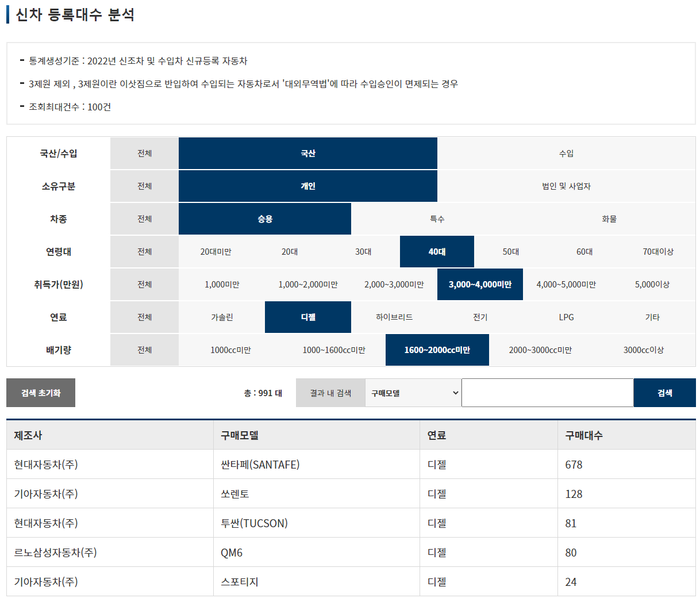Viewport: 700px width, 602px height.
Task: Choose 기타 fuel type
Action: [652, 317]
